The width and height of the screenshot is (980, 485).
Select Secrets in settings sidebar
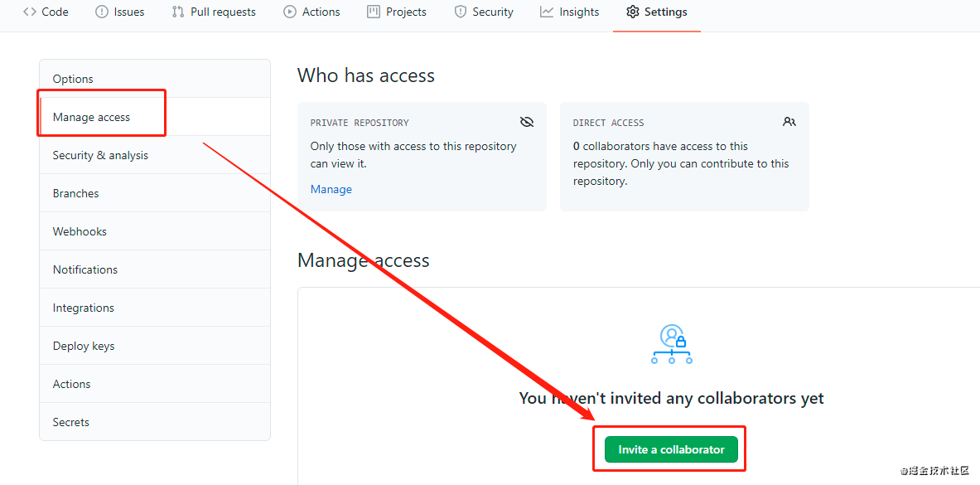tap(71, 422)
